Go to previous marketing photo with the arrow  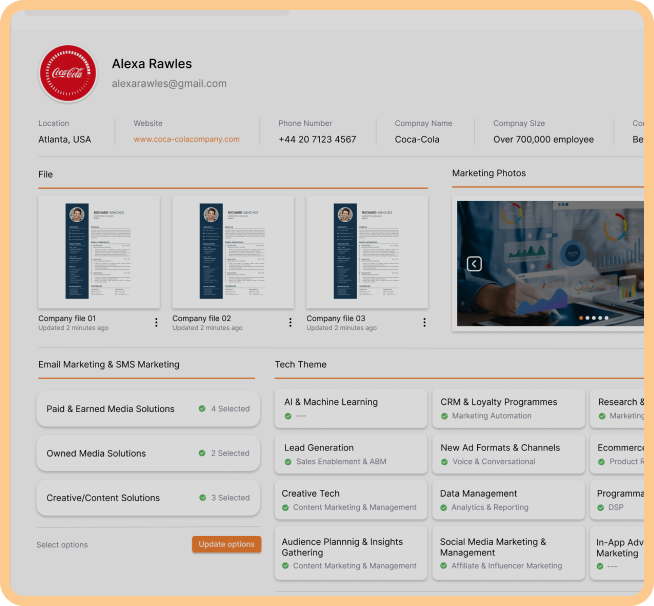click(474, 264)
